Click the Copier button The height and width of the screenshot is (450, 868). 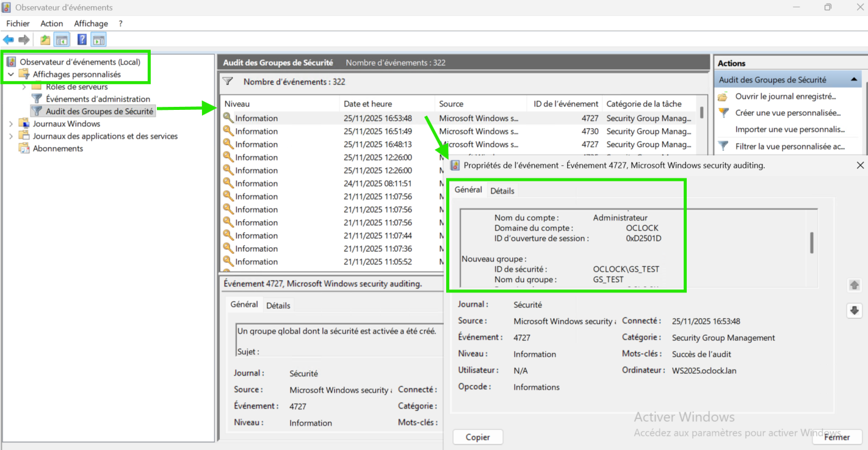click(x=478, y=437)
